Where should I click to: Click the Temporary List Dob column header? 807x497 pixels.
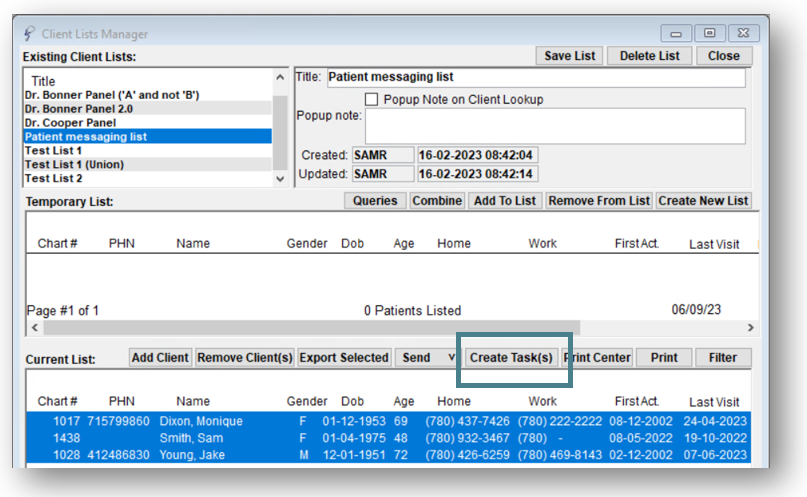coord(352,243)
